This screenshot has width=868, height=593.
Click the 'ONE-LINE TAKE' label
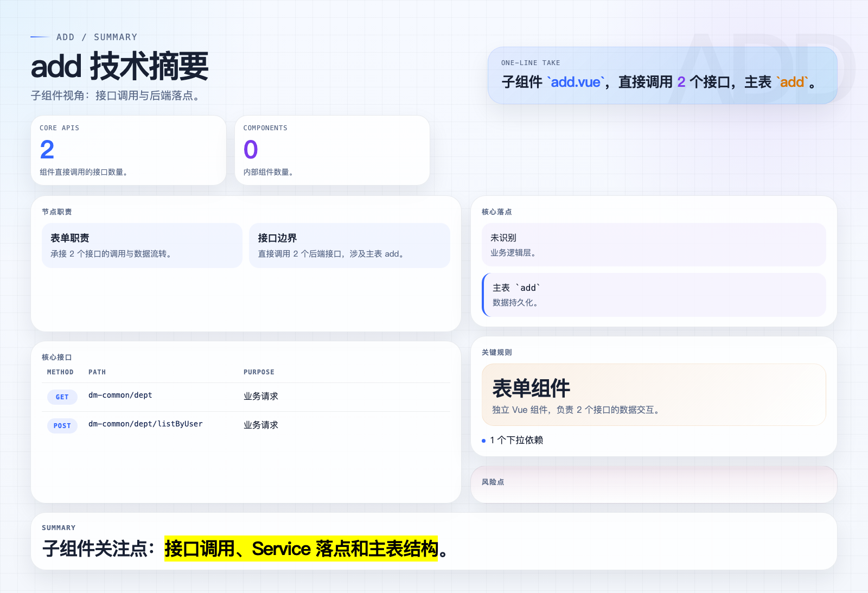531,63
